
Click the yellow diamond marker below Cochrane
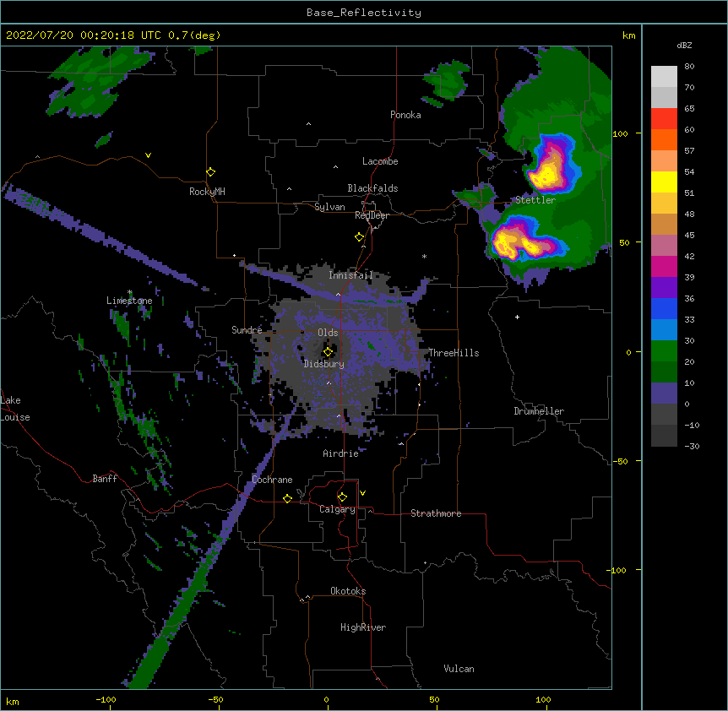(287, 498)
